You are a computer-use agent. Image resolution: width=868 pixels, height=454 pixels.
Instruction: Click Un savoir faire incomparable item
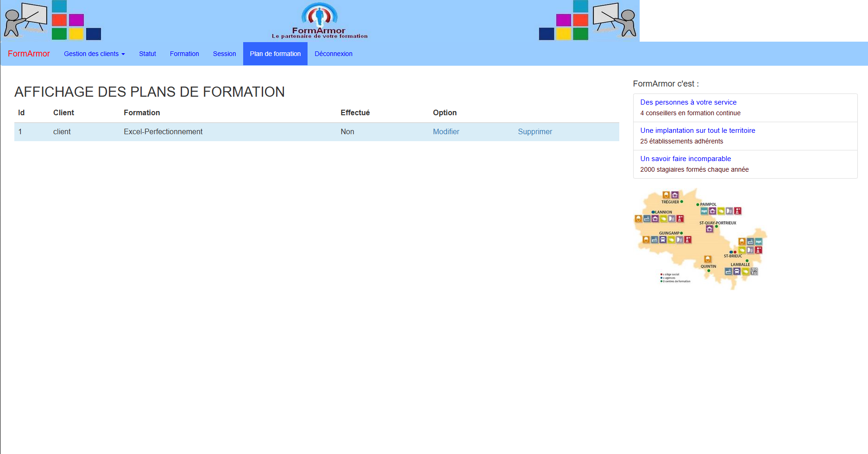click(x=745, y=164)
